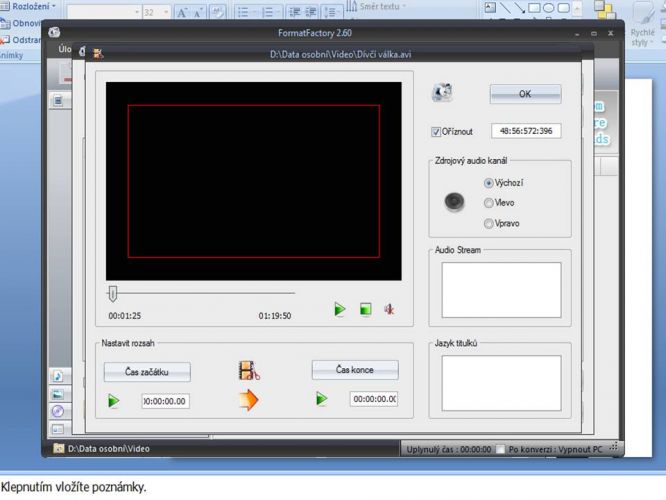Click the dialog title bar clip icon
The width and height of the screenshot is (666, 500).
(x=98, y=54)
